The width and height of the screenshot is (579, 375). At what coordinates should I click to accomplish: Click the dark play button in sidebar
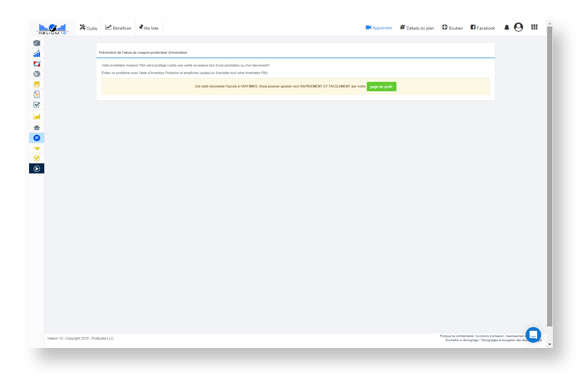(37, 169)
